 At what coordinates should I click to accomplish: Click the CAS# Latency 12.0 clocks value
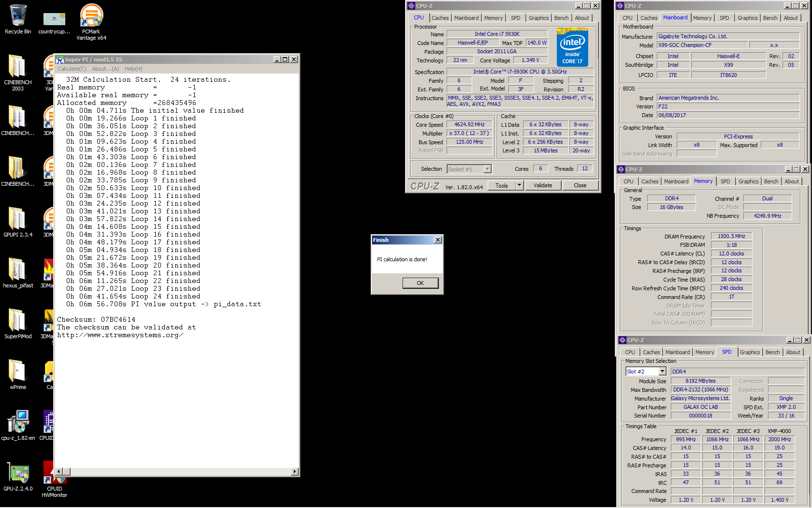coord(731,254)
